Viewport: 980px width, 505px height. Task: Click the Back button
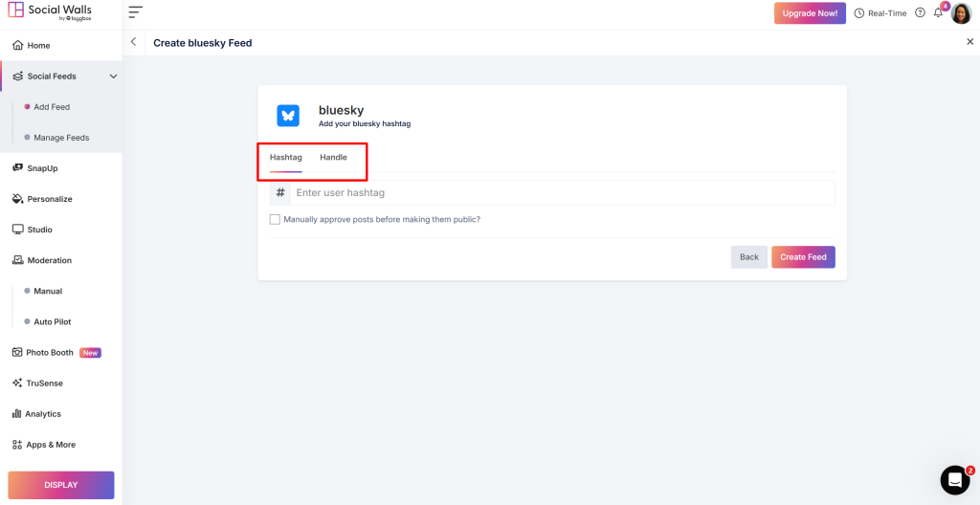pyautogui.click(x=748, y=257)
